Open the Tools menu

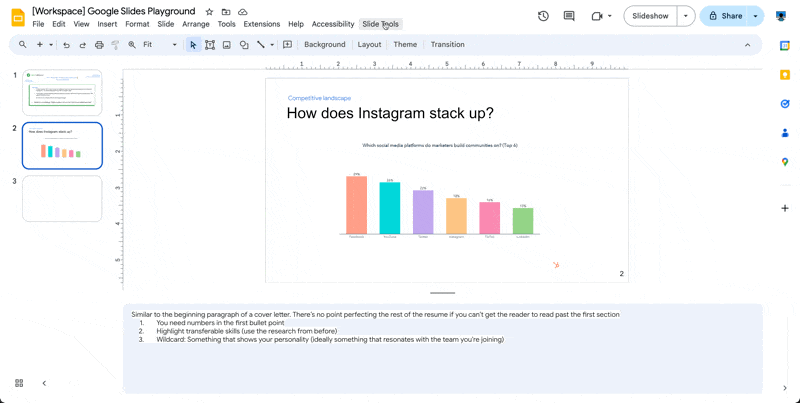(x=227, y=24)
